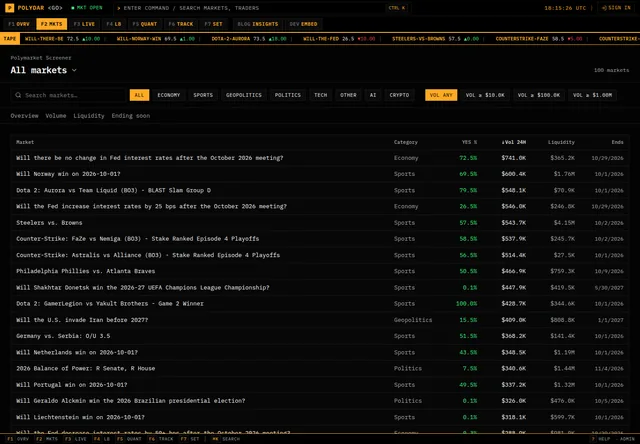Open the F6 TRACK tab
The height and width of the screenshot is (444, 640).
181,24
